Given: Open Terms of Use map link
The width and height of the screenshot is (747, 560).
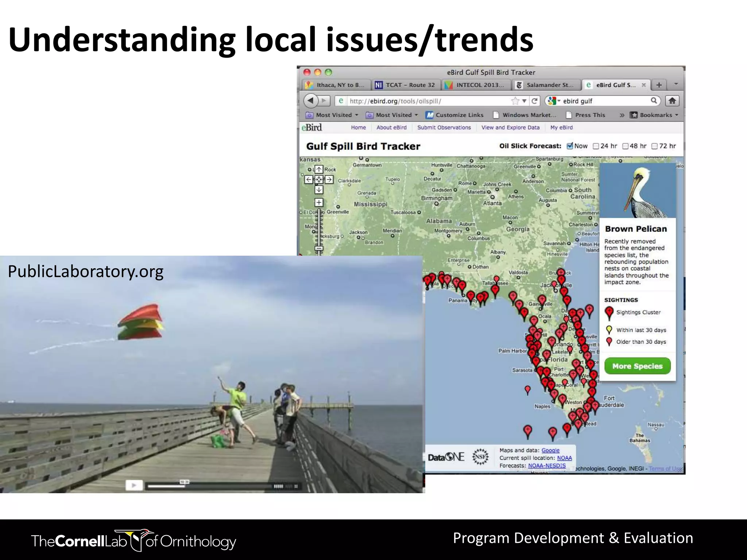Looking at the screenshot, I should (x=665, y=469).
